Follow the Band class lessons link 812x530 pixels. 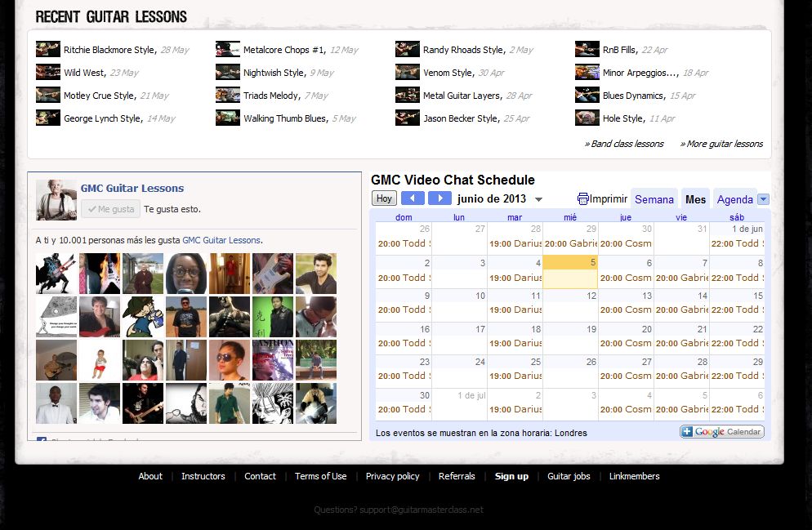624,144
